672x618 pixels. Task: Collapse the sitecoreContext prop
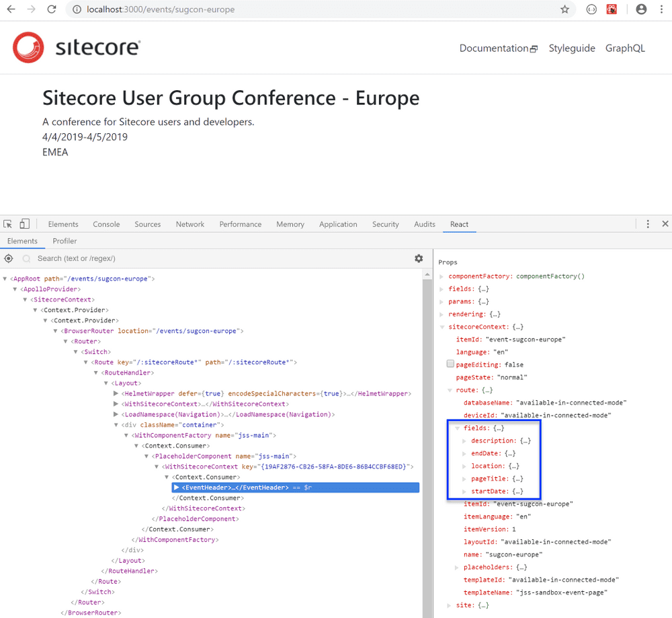(x=442, y=327)
